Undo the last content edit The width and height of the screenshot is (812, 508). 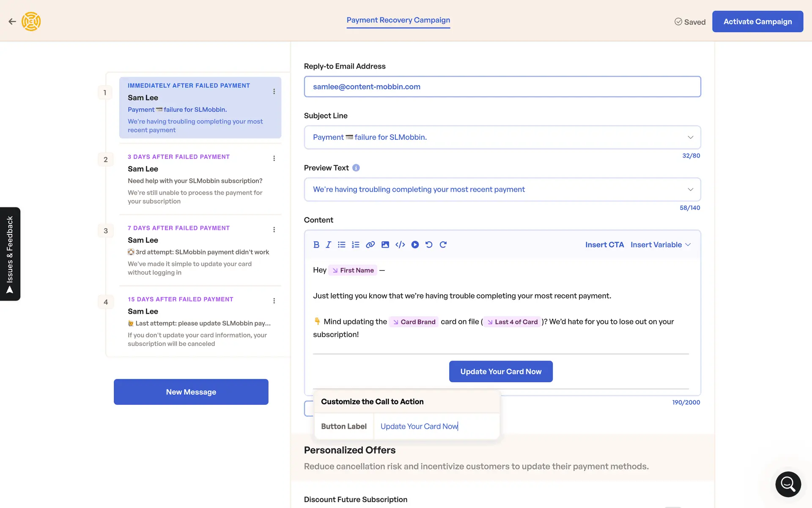[x=429, y=245]
